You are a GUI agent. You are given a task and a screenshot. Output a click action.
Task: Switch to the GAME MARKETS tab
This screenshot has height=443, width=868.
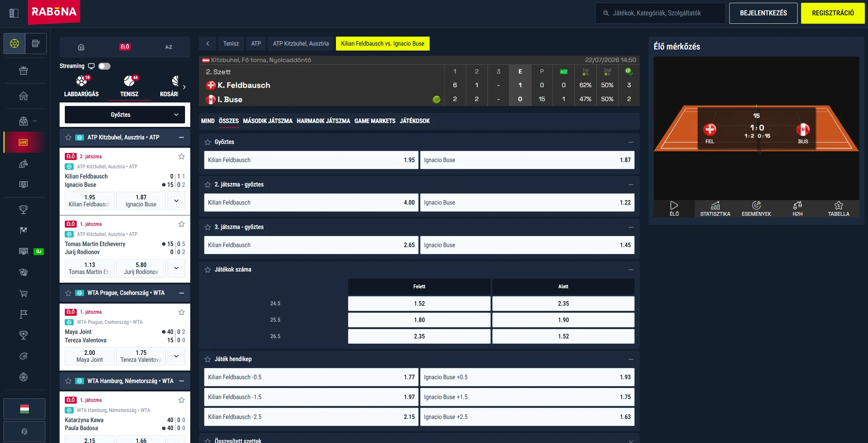click(x=375, y=121)
